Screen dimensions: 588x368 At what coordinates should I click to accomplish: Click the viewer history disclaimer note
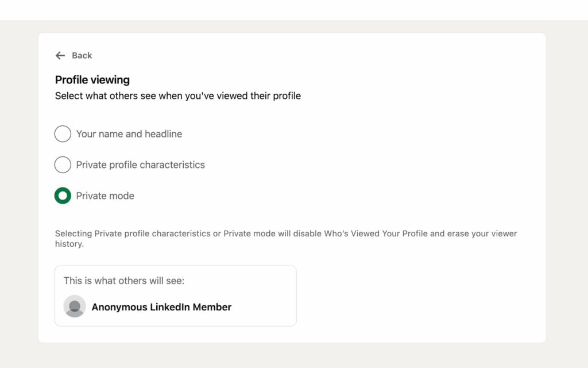286,239
